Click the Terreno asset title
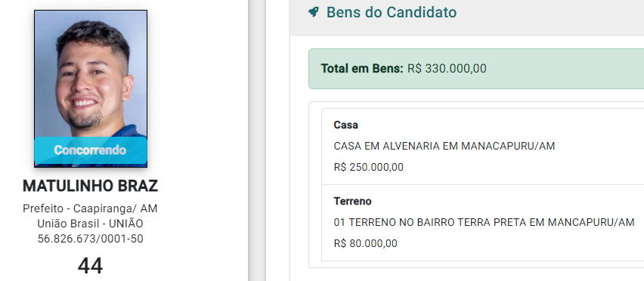The image size is (644, 281). pyautogui.click(x=352, y=201)
